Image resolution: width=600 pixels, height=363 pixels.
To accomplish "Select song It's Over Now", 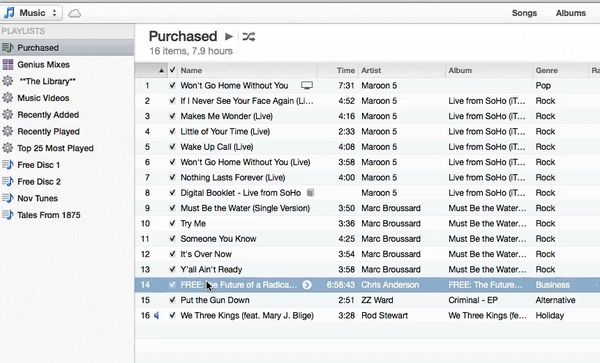I will (x=206, y=254).
